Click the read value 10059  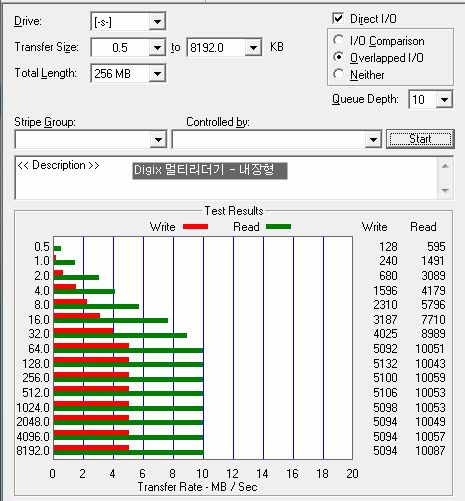click(x=430, y=378)
